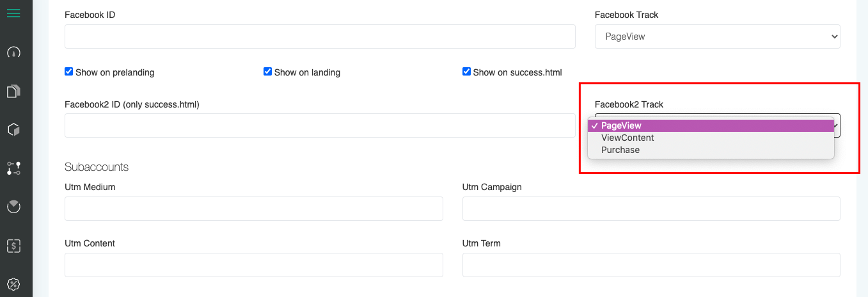The image size is (868, 297).
Task: Focus the Utm Term field
Action: 651,265
